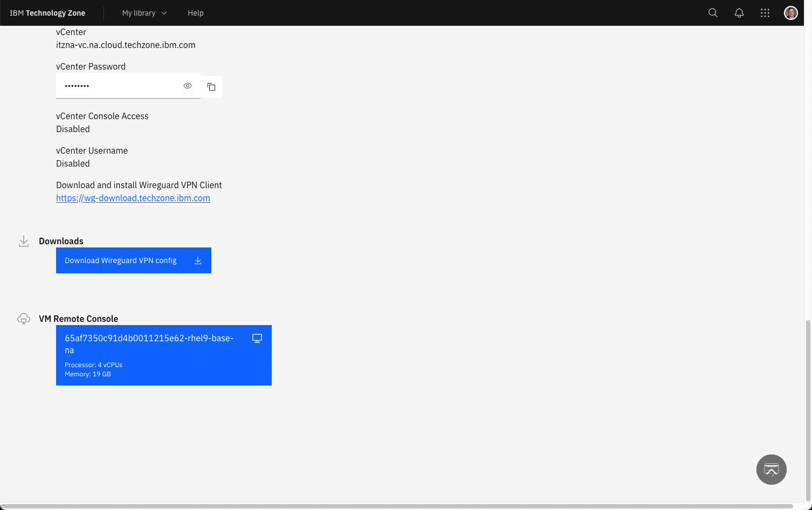Screen dimensions: 812x510
Task: Click the Downloads heading text
Action: (x=61, y=241)
